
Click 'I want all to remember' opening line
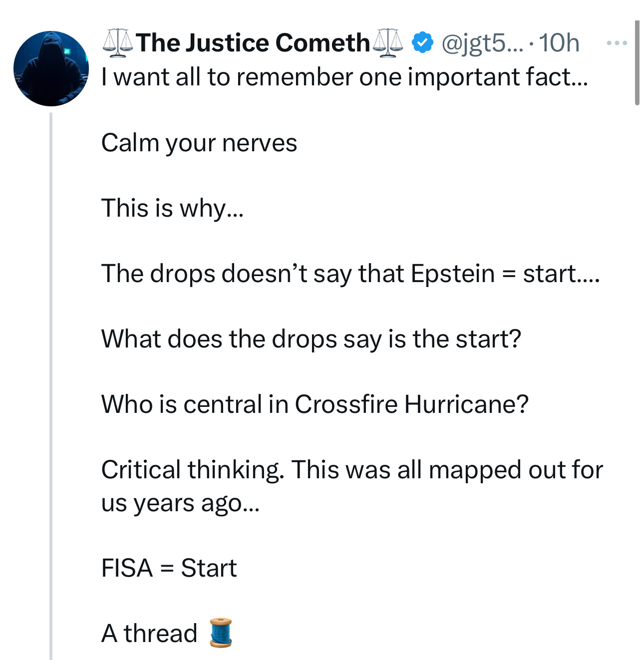[x=344, y=77]
